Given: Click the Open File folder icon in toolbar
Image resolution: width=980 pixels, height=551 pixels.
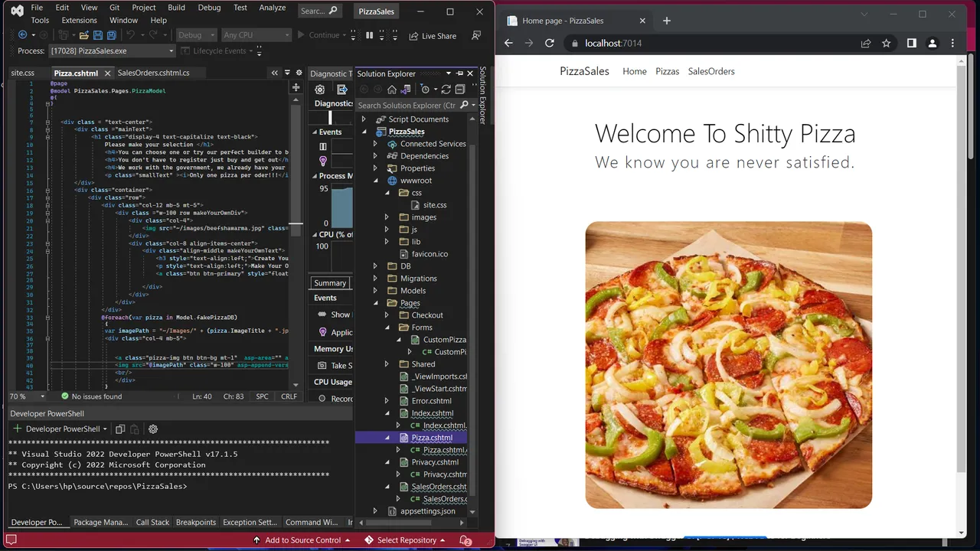Looking at the screenshot, I should click(83, 35).
